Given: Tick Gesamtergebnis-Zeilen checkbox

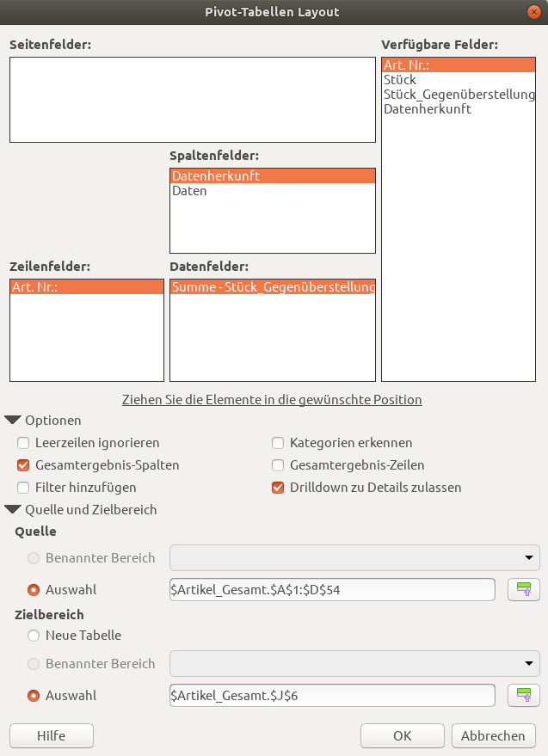Looking at the screenshot, I should pos(278,465).
